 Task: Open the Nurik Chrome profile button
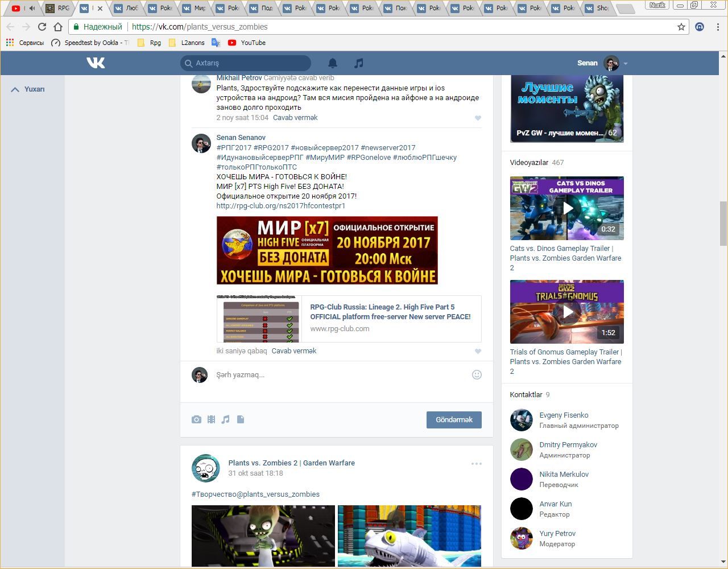pyautogui.click(x=657, y=5)
